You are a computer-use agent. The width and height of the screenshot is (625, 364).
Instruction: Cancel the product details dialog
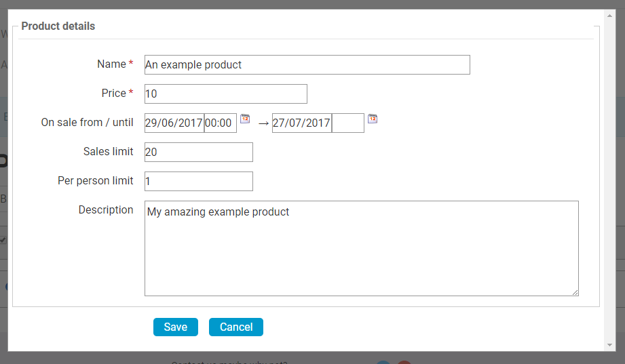click(x=236, y=327)
